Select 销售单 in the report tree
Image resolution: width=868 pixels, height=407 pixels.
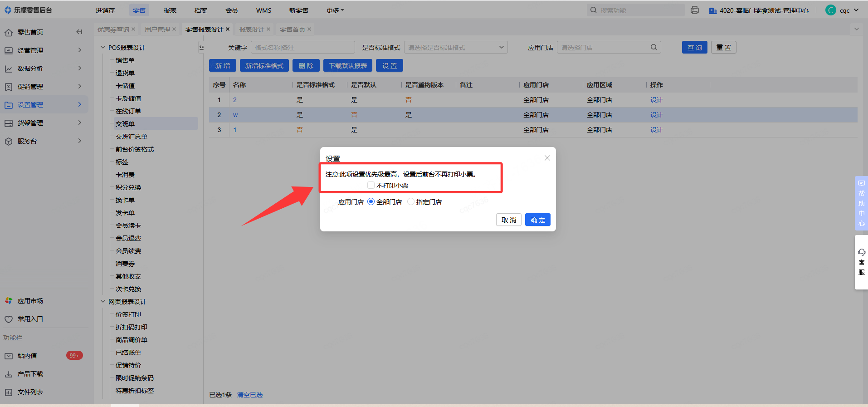click(125, 60)
